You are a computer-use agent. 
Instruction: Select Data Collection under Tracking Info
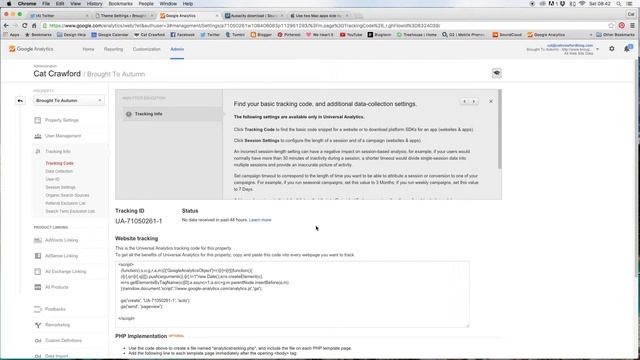pyautogui.click(x=59, y=171)
